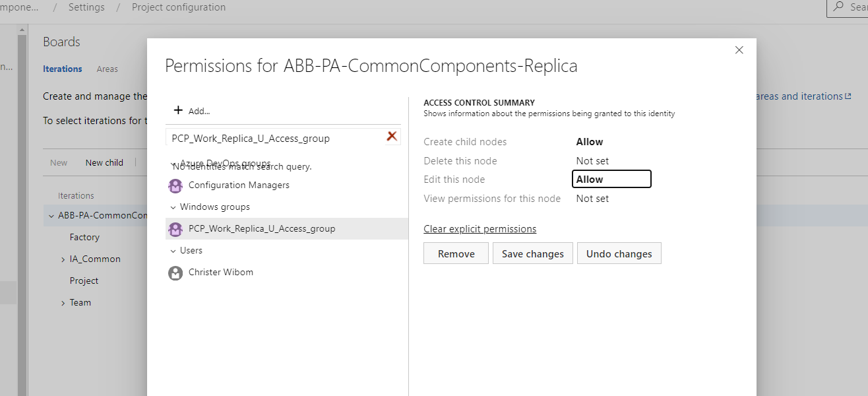Image resolution: width=868 pixels, height=396 pixels.
Task: Click Undo changes button
Action: pyautogui.click(x=619, y=253)
